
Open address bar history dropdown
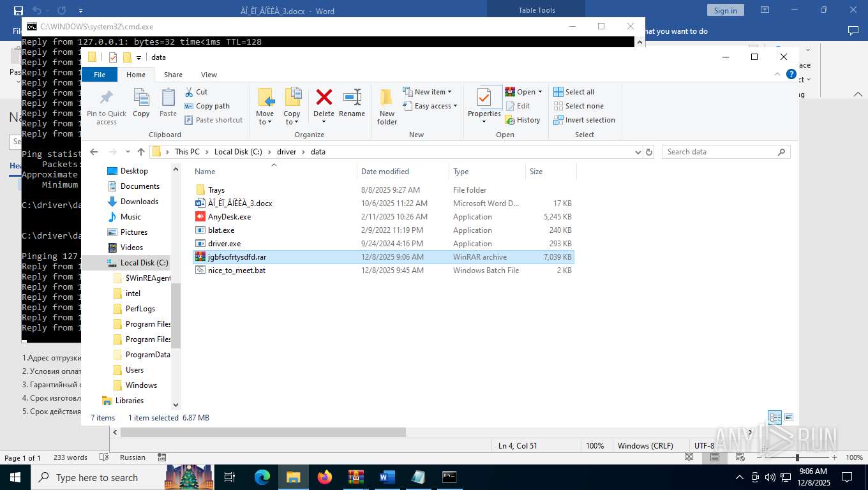(x=638, y=152)
